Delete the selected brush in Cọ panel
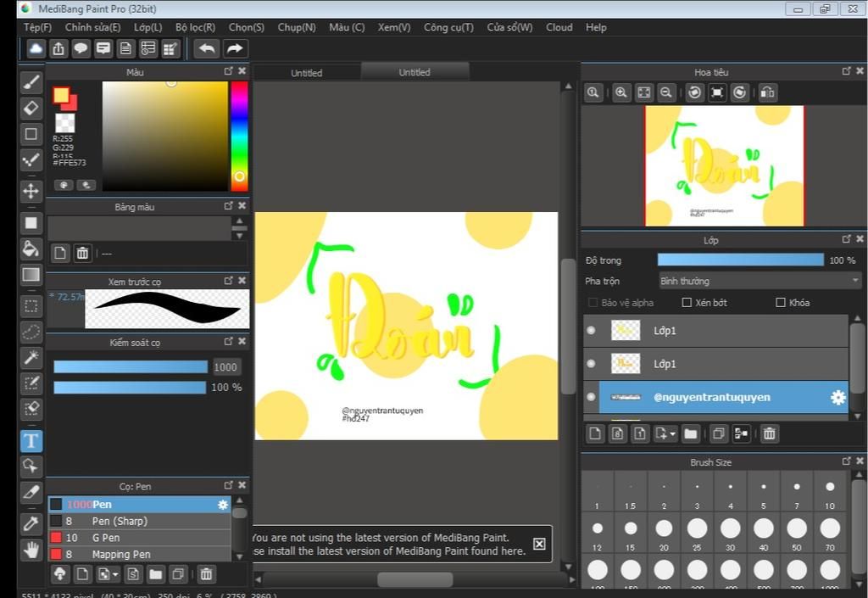The image size is (868, 598). (x=206, y=574)
